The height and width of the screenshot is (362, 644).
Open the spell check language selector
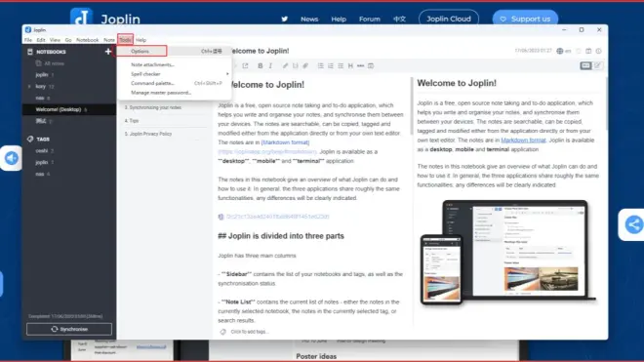[564, 51]
